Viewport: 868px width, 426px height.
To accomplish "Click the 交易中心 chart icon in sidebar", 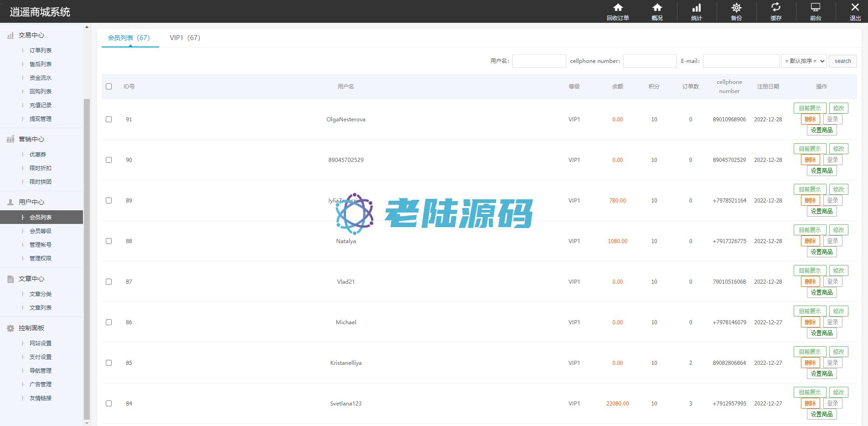I will tap(10, 35).
